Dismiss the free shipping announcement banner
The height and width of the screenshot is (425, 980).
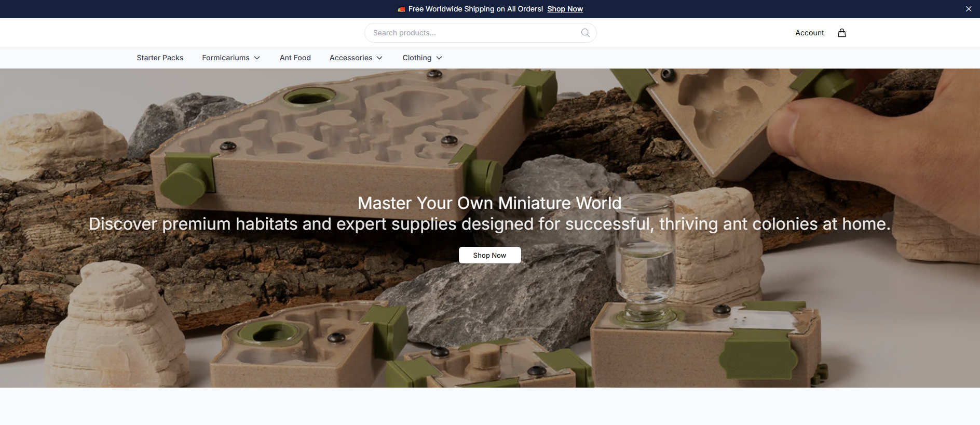(969, 9)
